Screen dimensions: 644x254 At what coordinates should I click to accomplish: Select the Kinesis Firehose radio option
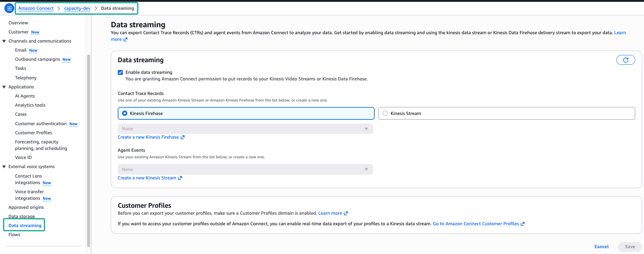246,113
